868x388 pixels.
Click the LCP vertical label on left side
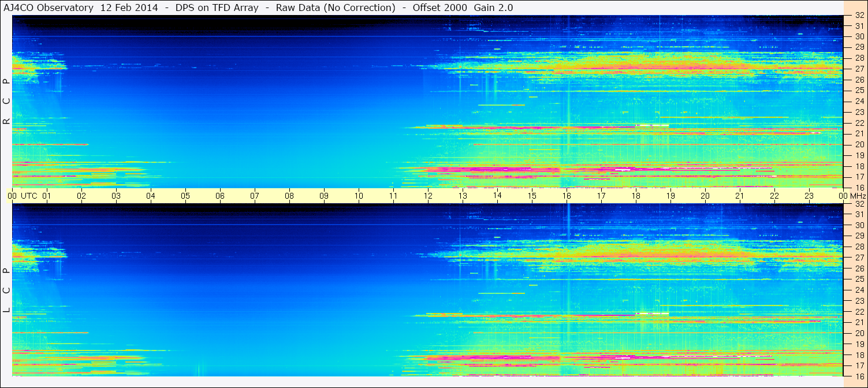coord(6,290)
